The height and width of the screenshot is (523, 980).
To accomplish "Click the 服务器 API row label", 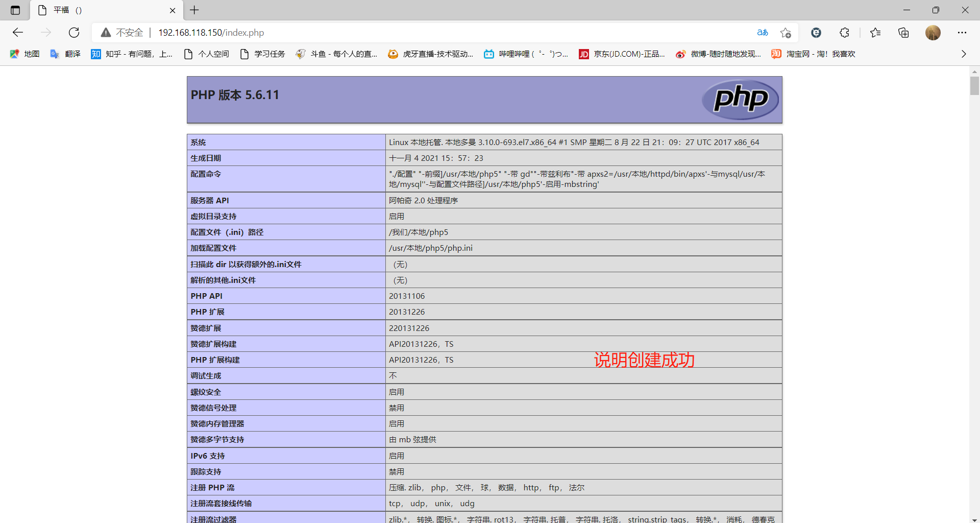I will pos(210,201).
